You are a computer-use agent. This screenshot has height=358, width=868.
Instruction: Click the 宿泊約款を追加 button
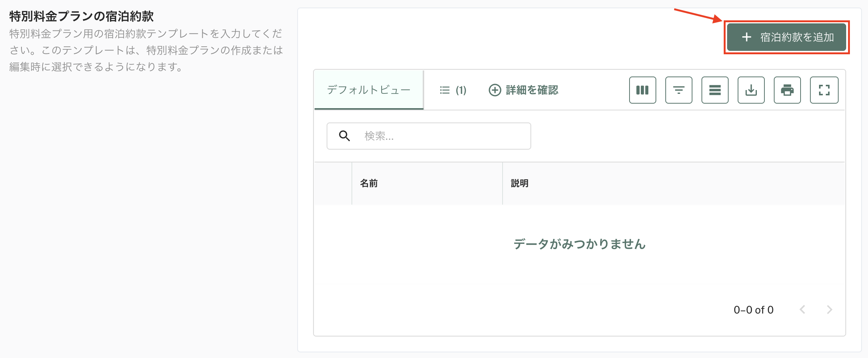point(787,37)
